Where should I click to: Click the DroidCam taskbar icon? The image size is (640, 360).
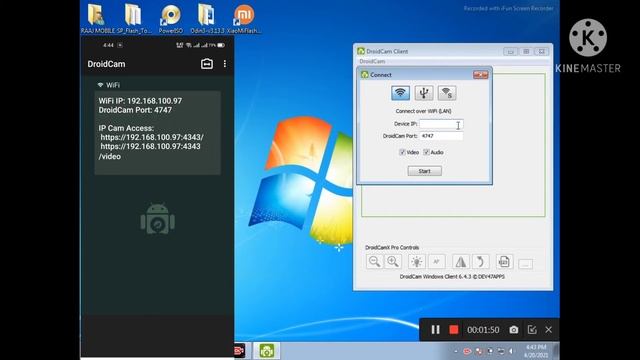tap(267, 351)
